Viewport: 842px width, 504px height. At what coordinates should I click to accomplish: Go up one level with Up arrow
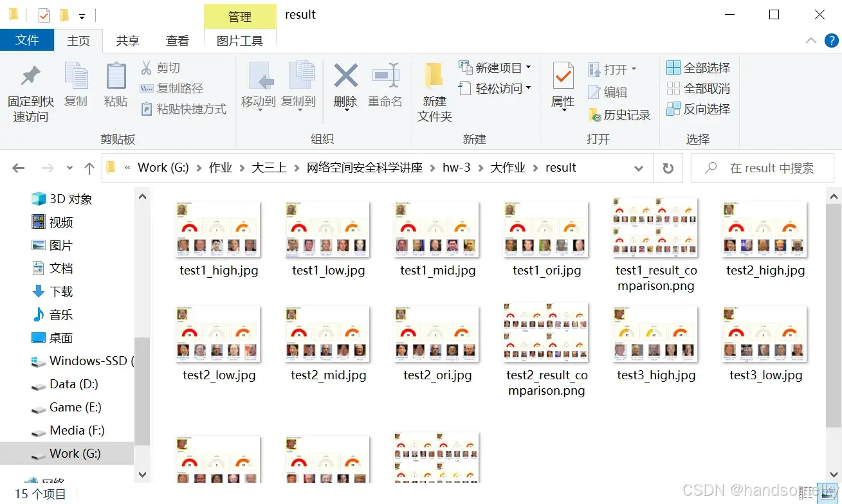tap(89, 168)
